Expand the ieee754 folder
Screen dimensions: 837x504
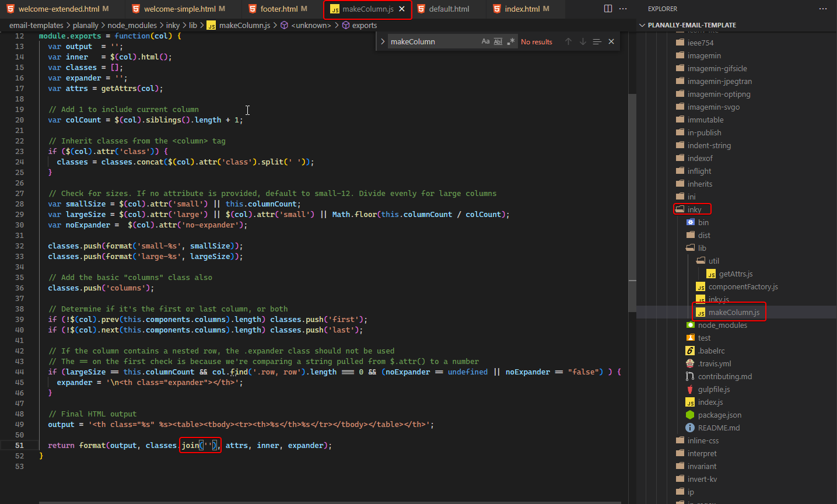pyautogui.click(x=700, y=43)
